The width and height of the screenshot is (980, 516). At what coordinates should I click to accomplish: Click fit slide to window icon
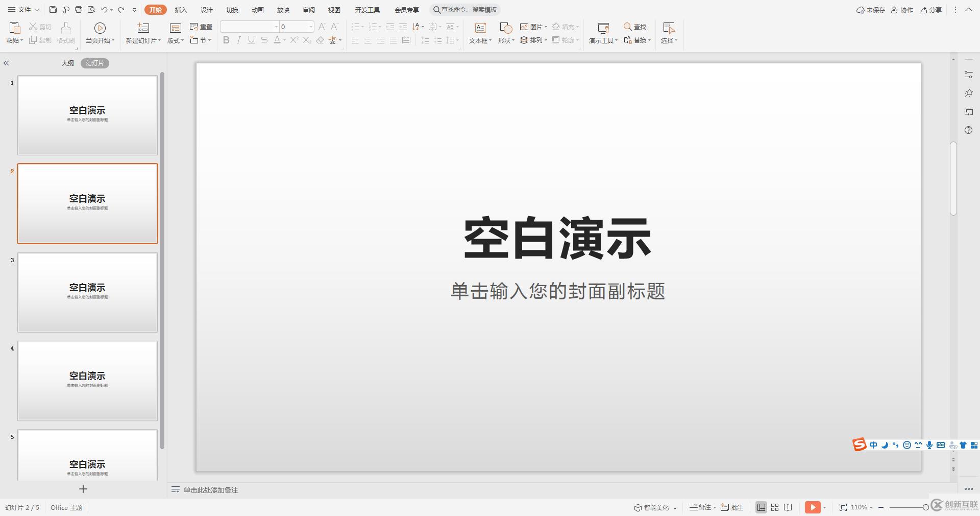843,507
